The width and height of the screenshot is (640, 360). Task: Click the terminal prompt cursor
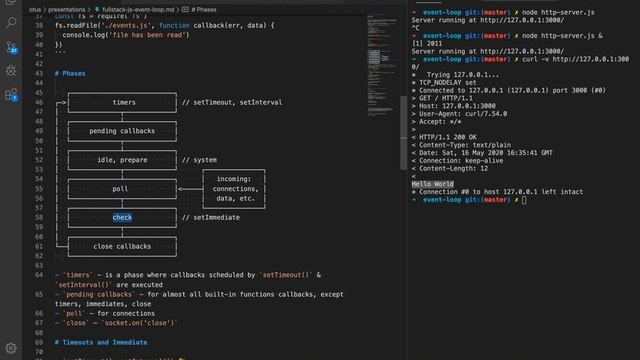[x=524, y=200]
